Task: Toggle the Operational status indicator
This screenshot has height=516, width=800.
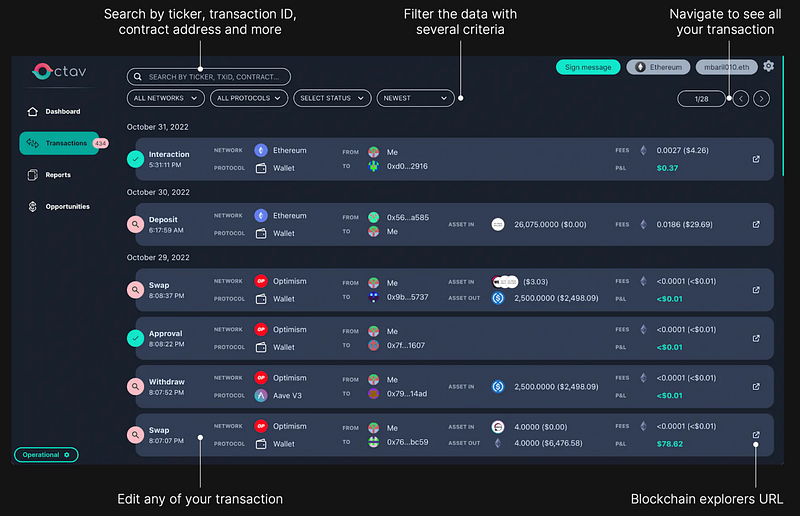Action: [46, 455]
